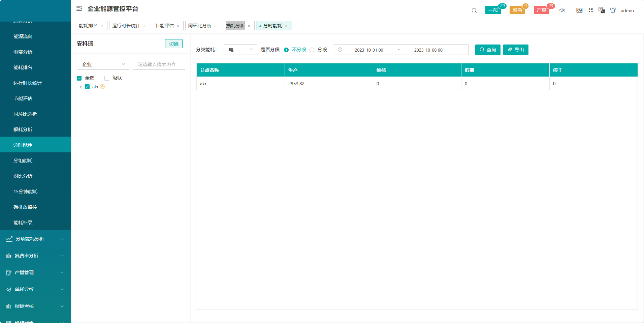This screenshot has height=323, width=644.
Task: Click the 查询 button
Action: pos(488,50)
